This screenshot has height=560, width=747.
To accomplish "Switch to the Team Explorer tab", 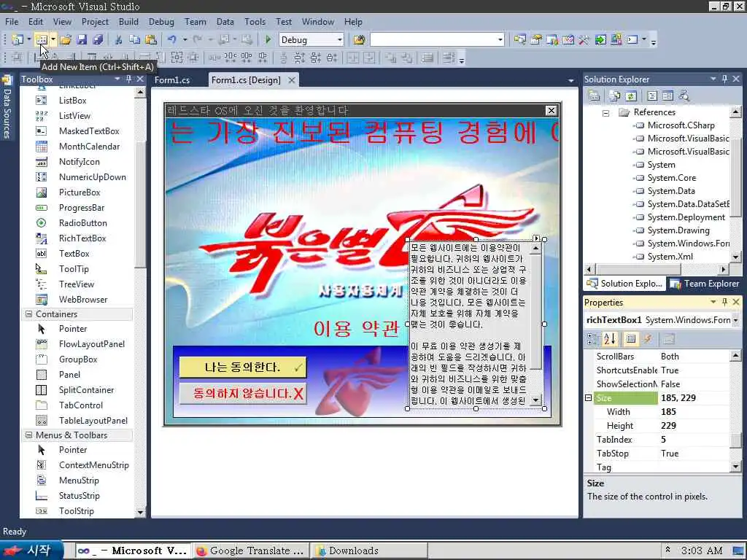I will click(705, 284).
